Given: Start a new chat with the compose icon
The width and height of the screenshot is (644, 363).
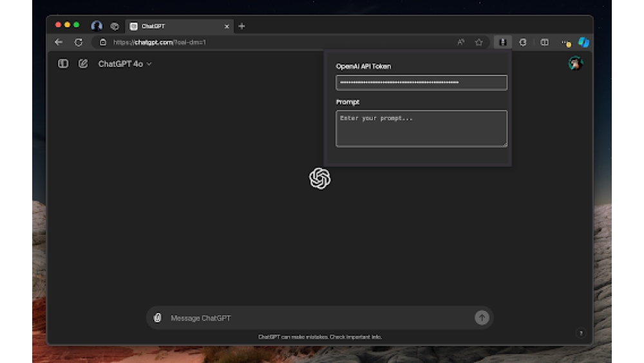Looking at the screenshot, I should click(83, 64).
